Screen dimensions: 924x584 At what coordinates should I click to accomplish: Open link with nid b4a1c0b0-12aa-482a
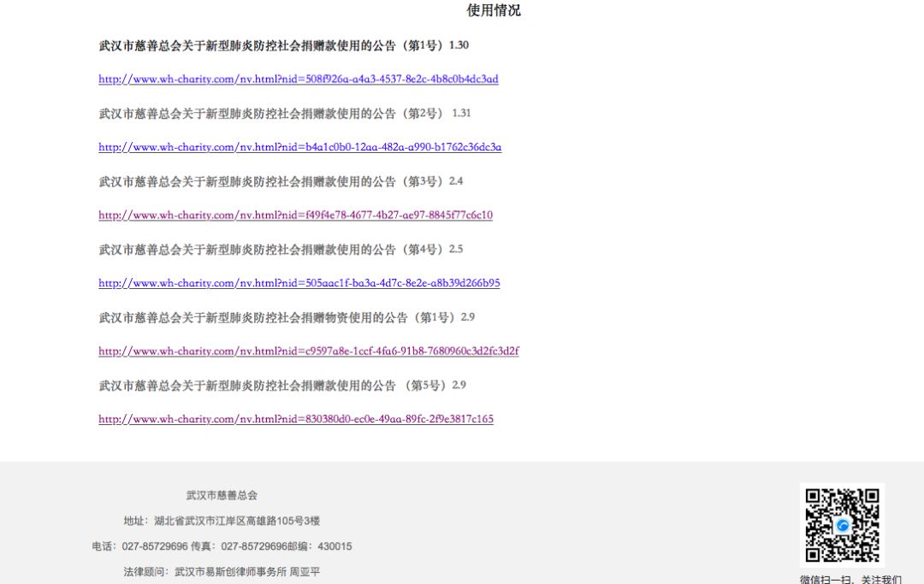point(300,147)
